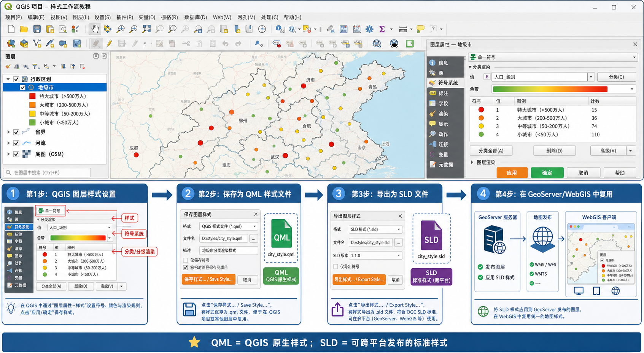
Task: Click the 色带 color ramp bar
Action: tap(550, 89)
